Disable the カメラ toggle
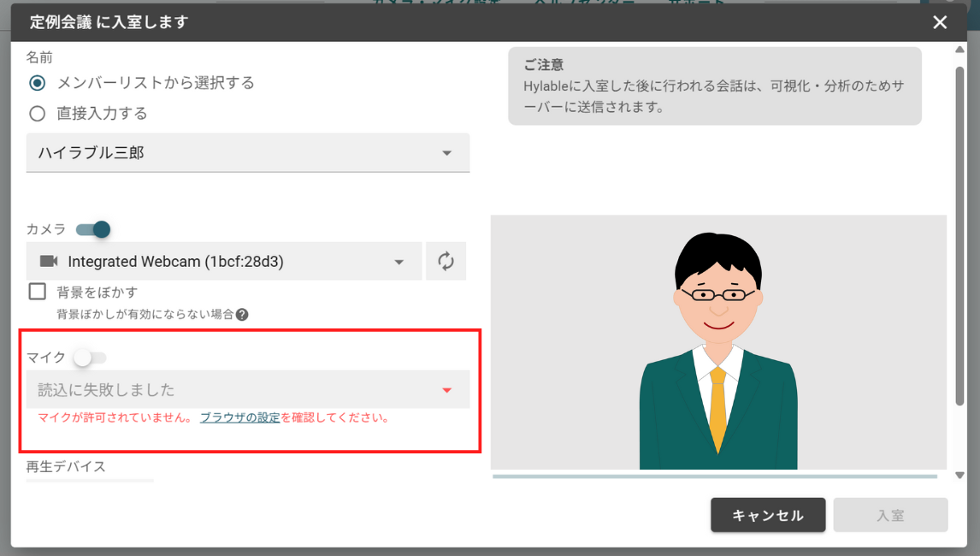The height and width of the screenshot is (556, 980). [92, 229]
